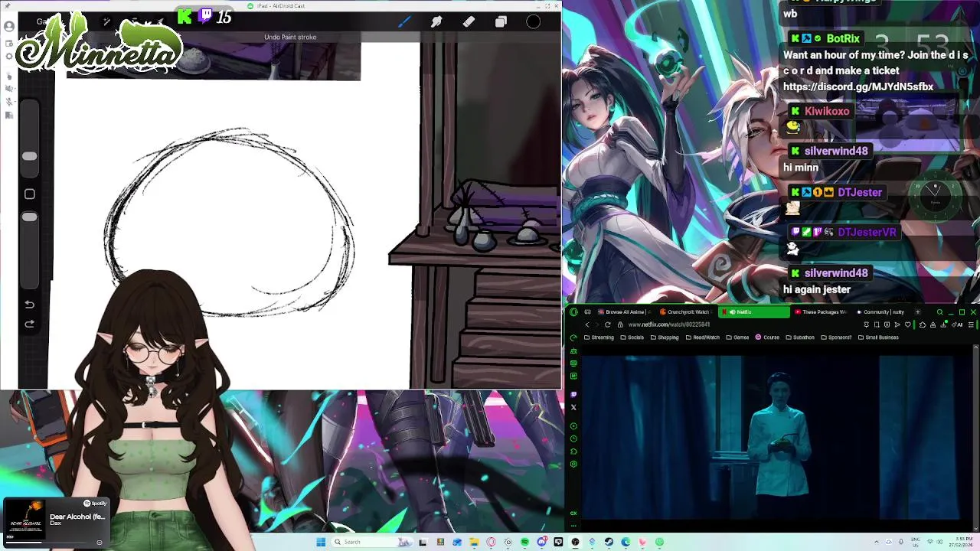The height and width of the screenshot is (551, 980).
Task: Reload the Netflix page
Action: (x=608, y=324)
